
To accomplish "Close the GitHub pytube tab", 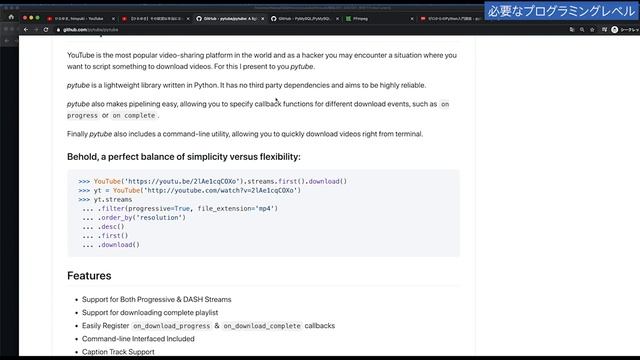I will pos(262,19).
